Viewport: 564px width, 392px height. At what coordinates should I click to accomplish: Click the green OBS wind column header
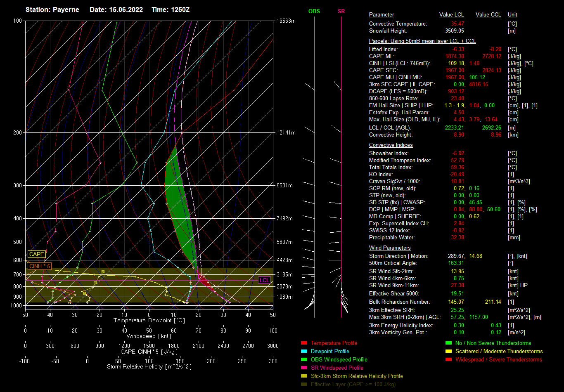tap(314, 12)
